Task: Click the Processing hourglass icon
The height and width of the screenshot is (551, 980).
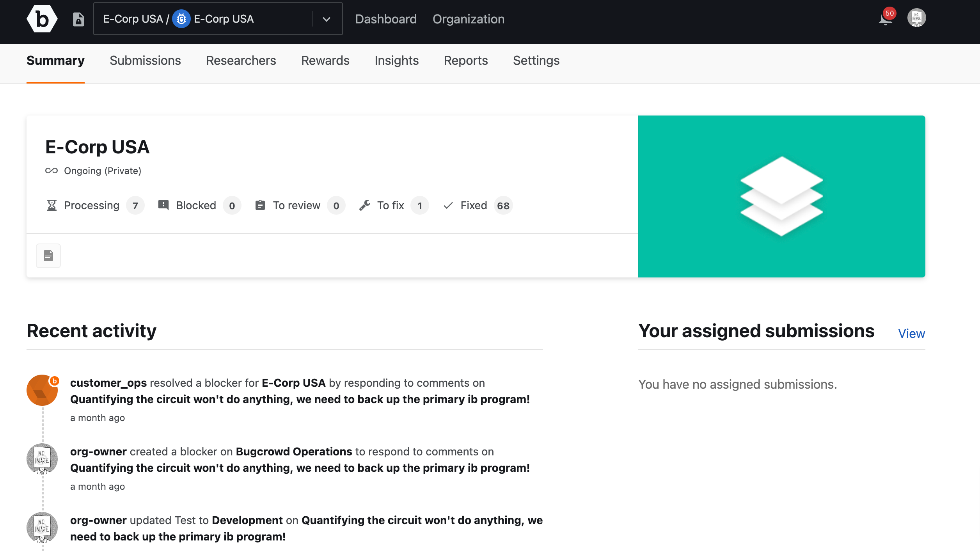Action: 51,205
